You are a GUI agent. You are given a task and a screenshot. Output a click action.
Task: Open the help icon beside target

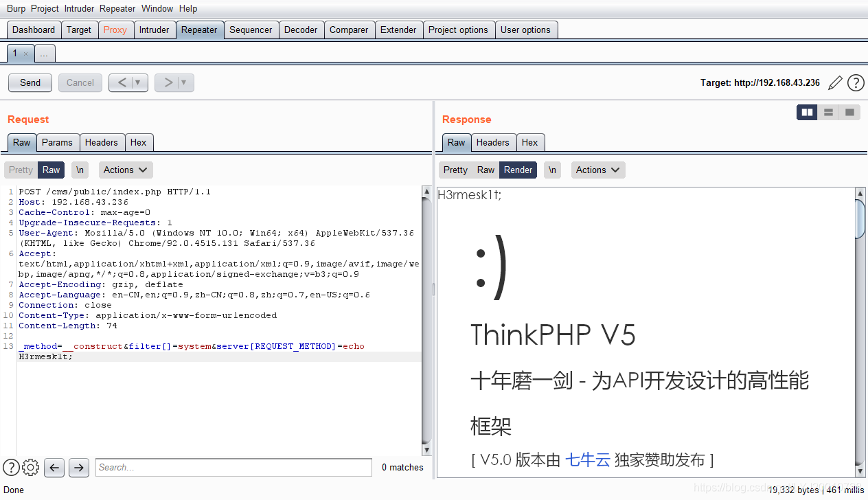(x=856, y=83)
